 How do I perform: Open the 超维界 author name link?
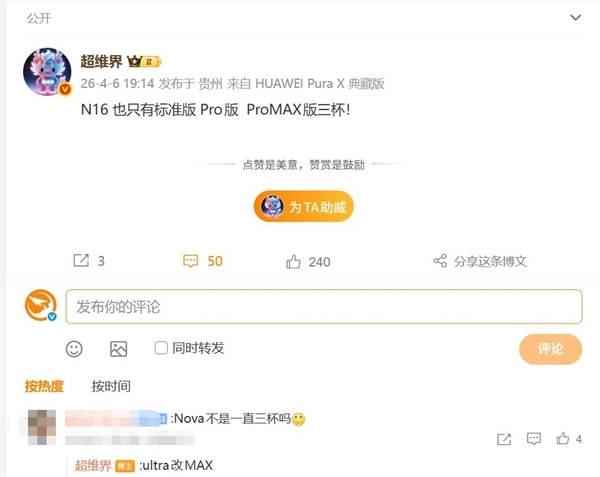[102, 61]
